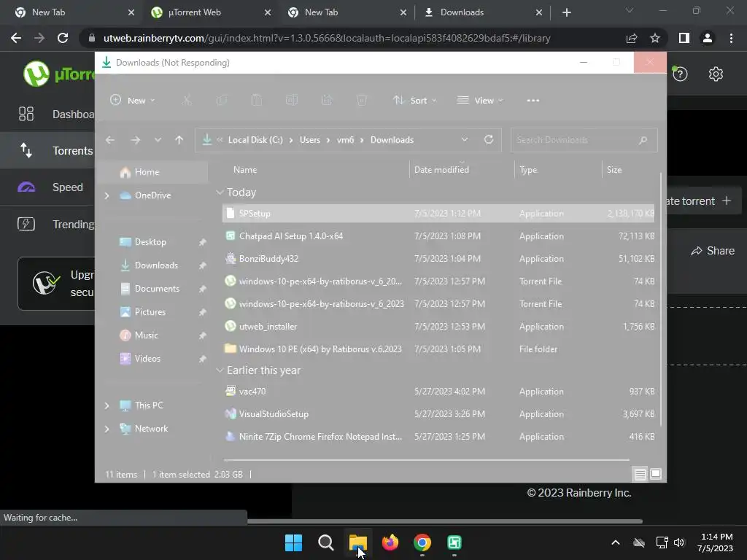Open Dashboard in uTorrent sidebar
Viewport: 747px width, 560px height.
tap(47, 114)
